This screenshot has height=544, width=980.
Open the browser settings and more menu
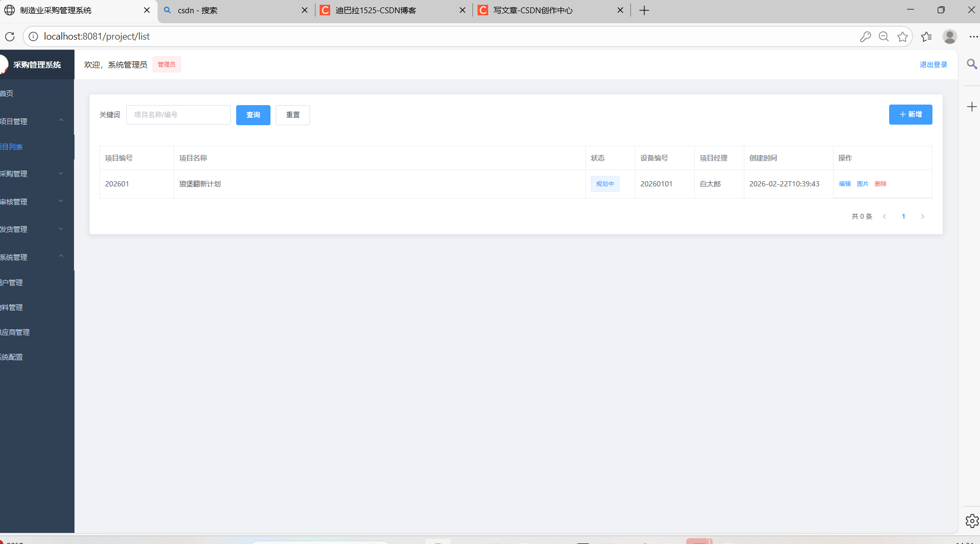tap(974, 36)
